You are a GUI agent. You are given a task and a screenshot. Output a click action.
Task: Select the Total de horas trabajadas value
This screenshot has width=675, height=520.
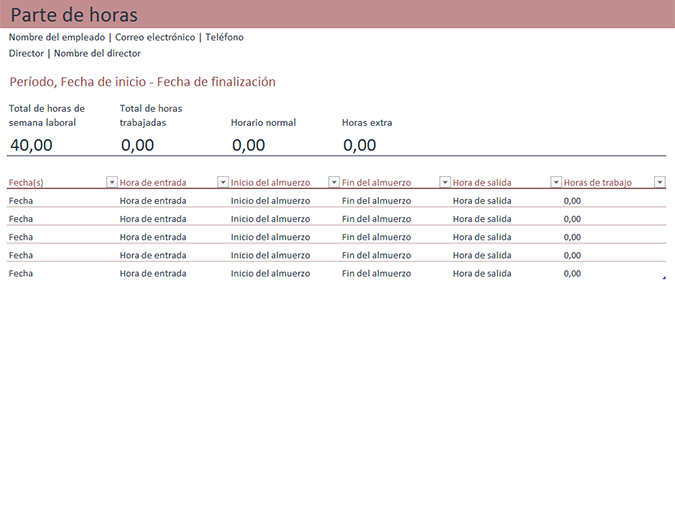[x=137, y=145]
